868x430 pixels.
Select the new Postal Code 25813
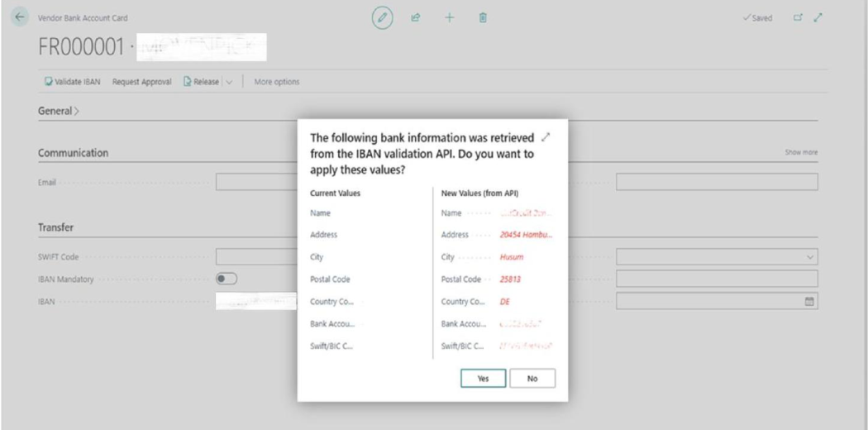tap(510, 279)
